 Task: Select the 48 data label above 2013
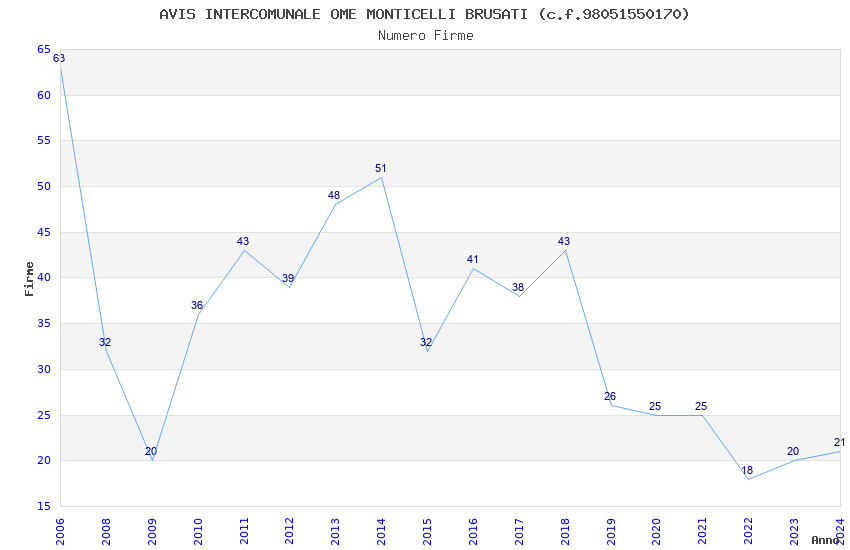pyautogui.click(x=334, y=195)
